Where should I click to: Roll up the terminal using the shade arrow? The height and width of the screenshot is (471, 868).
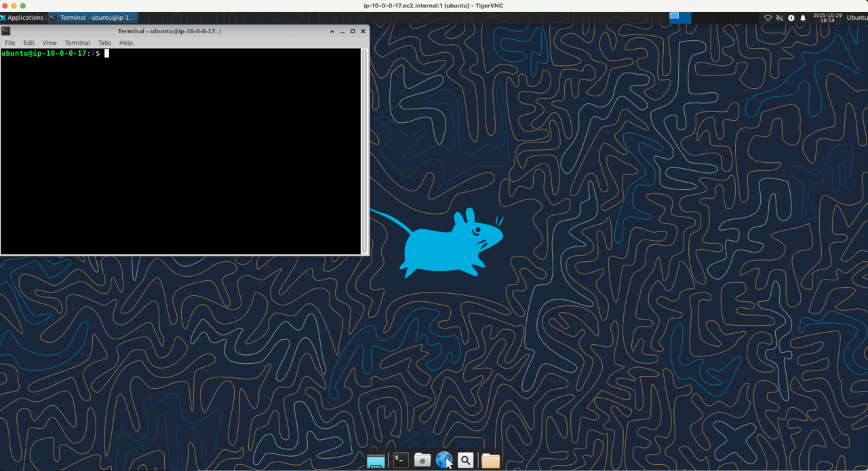(332, 31)
